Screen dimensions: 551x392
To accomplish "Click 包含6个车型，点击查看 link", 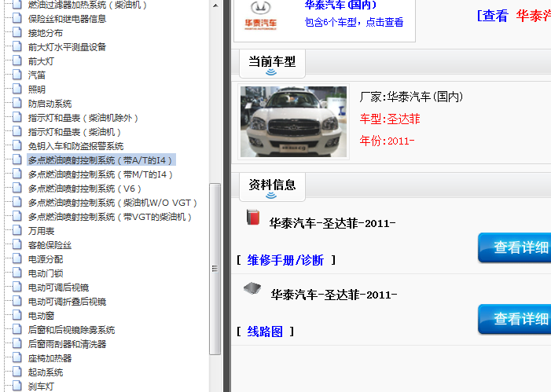I will click(x=354, y=22).
